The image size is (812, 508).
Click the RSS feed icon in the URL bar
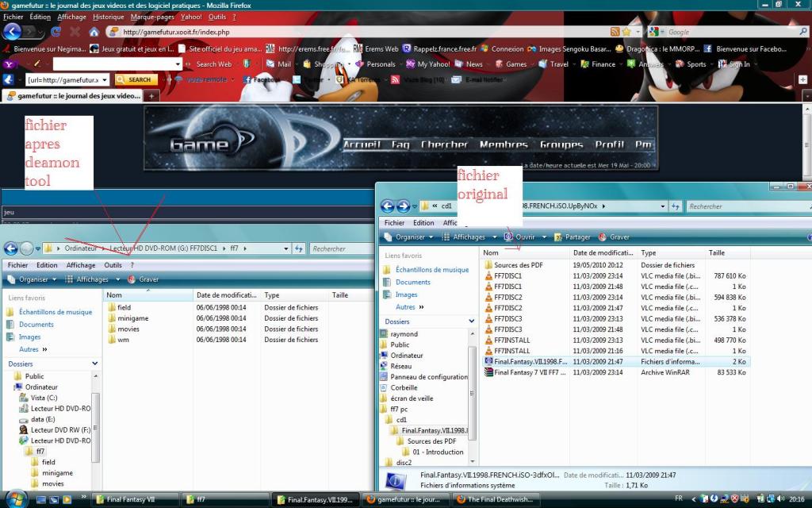[615, 32]
